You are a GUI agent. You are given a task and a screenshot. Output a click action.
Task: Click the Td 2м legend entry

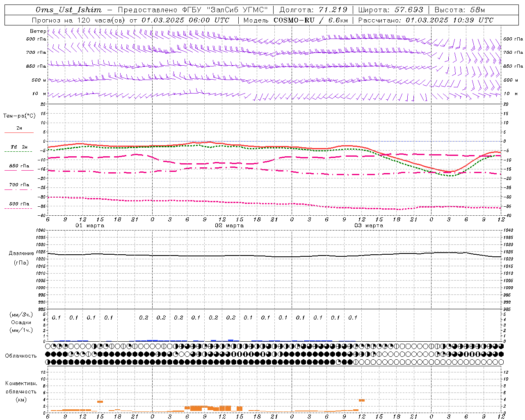pos(19,147)
